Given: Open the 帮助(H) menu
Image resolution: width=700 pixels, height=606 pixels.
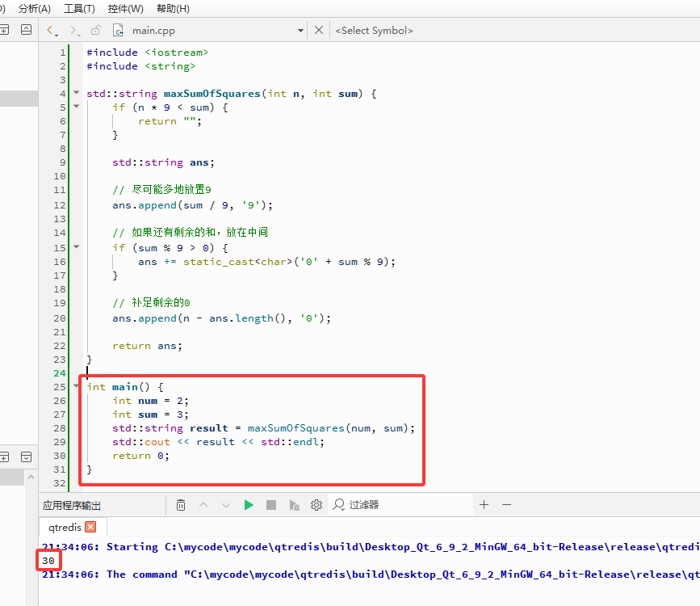Looking at the screenshot, I should point(174,9).
